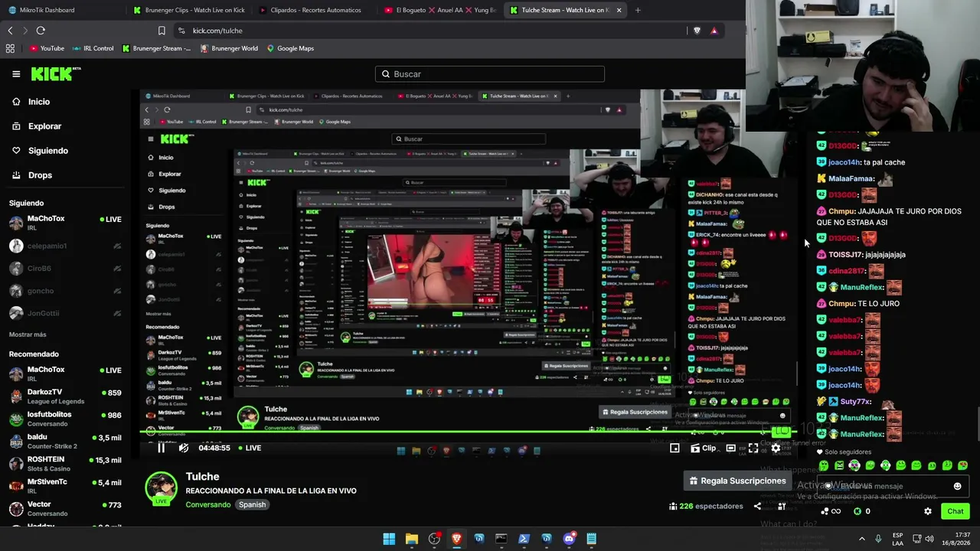Viewport: 980px width, 551px height.
Task: Open recommended channel DarkozTV
Action: point(65,396)
